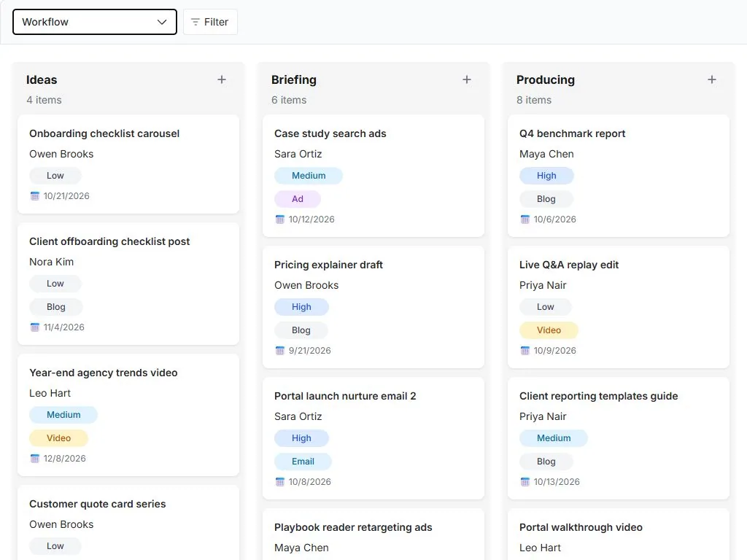
Task: Click calendar icon beside 10/6/2026
Action: (525, 219)
